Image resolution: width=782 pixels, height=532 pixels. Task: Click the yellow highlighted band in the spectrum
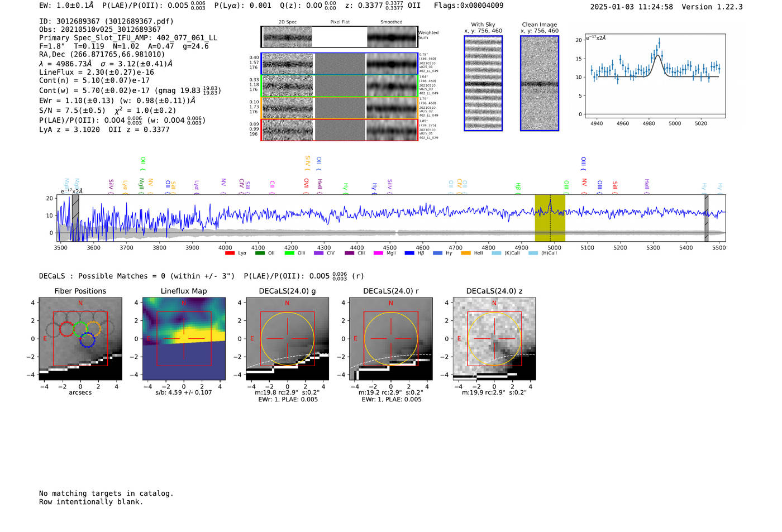click(550, 218)
